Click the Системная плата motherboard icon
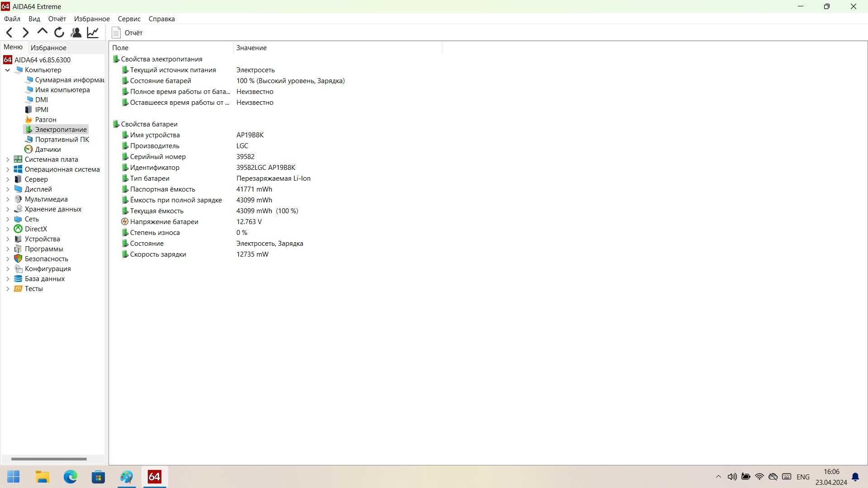The image size is (868, 488). [x=18, y=160]
